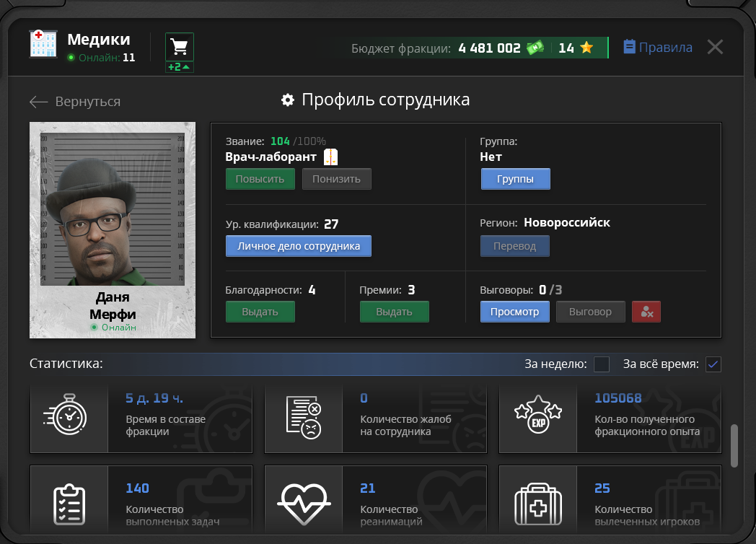Image resolution: width=756 pixels, height=544 pixels.
Task: Click the first-aid kit healed players icon
Action: tap(538, 499)
